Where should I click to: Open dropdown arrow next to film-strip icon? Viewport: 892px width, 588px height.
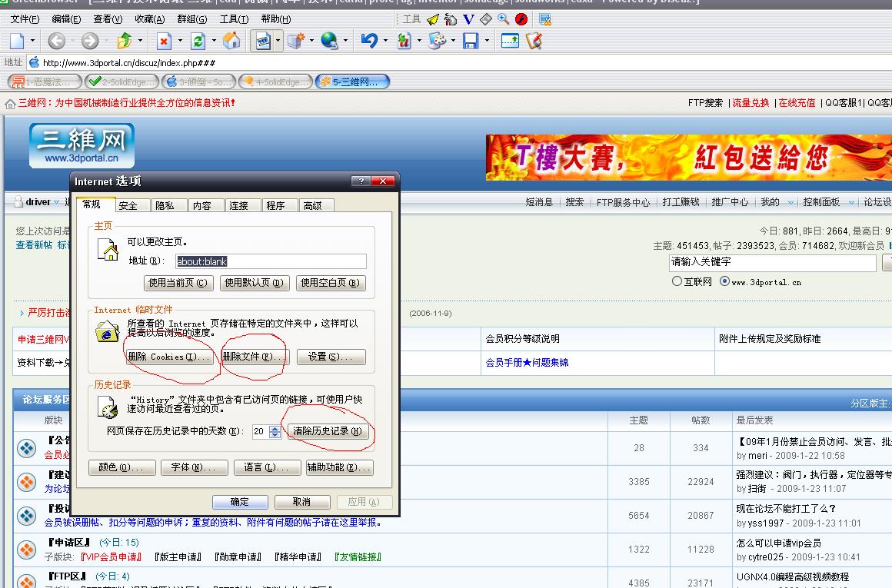[x=278, y=41]
